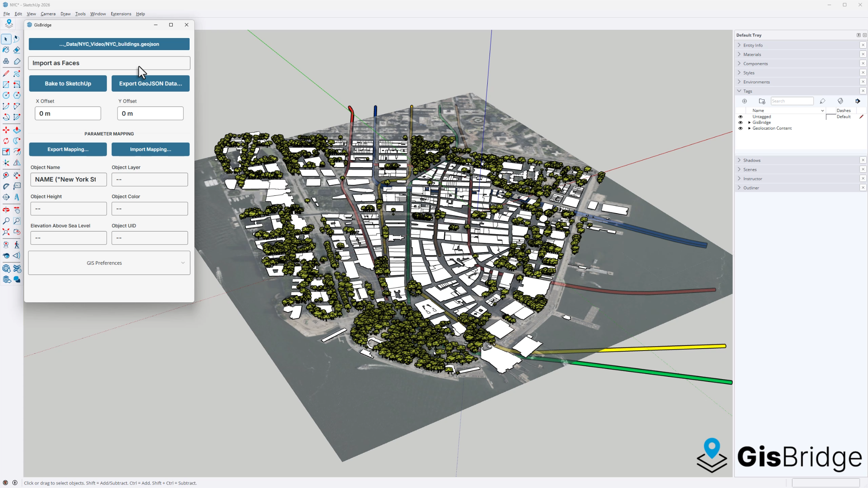Add a new tag in Tags panel
Image resolution: width=868 pixels, height=488 pixels.
point(744,101)
